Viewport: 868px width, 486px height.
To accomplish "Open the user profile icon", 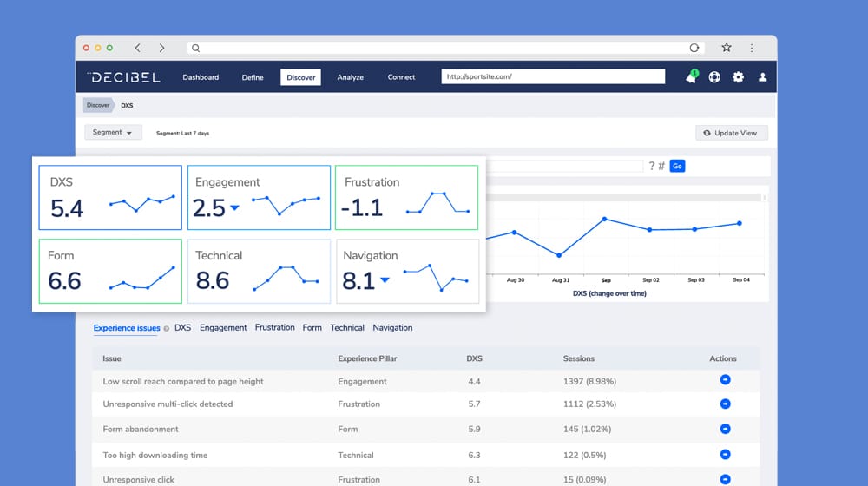I will pos(762,77).
